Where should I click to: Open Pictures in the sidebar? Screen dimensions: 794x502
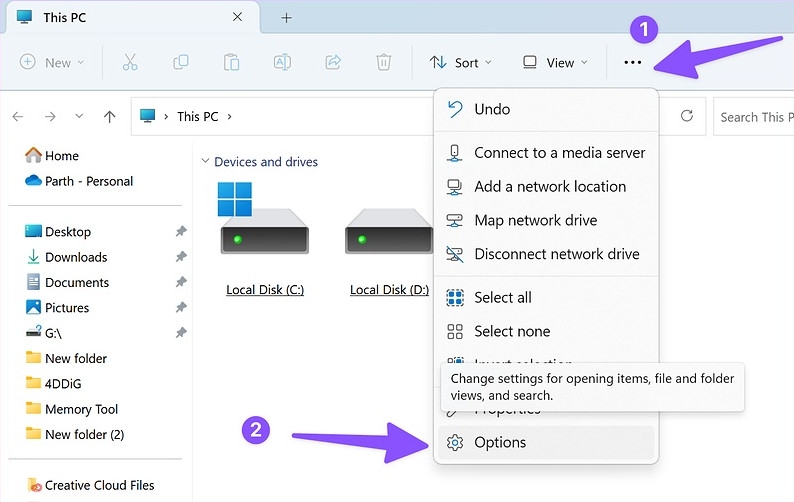pos(57,307)
